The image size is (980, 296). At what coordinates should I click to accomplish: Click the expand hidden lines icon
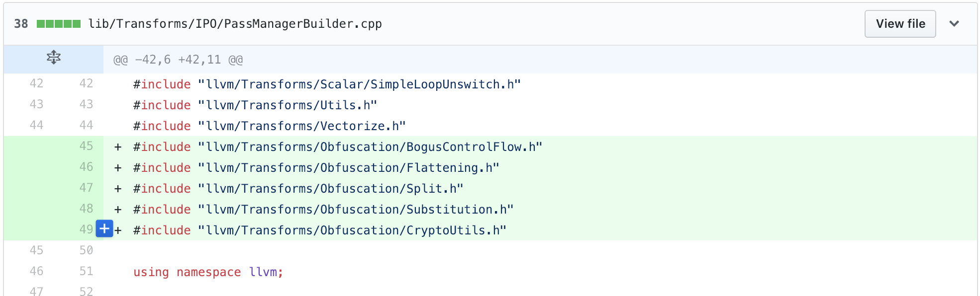click(x=53, y=58)
